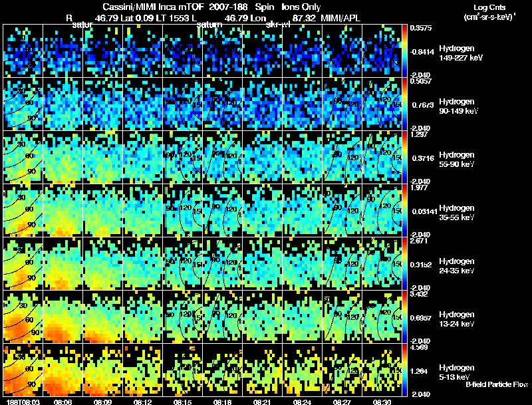Viewport: 532px width, 405px height.
Task: Click the 0.5057 colorbar value
Action: click(x=421, y=81)
